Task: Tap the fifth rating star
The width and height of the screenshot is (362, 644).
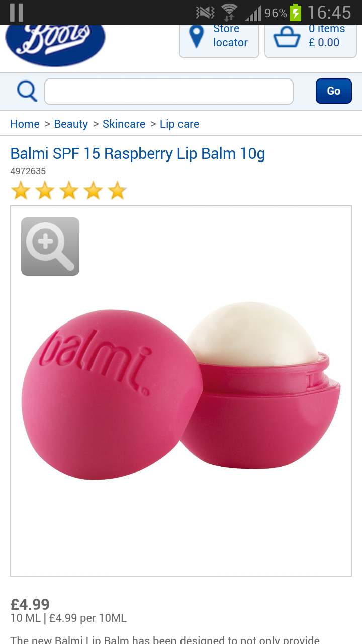Action: (117, 191)
